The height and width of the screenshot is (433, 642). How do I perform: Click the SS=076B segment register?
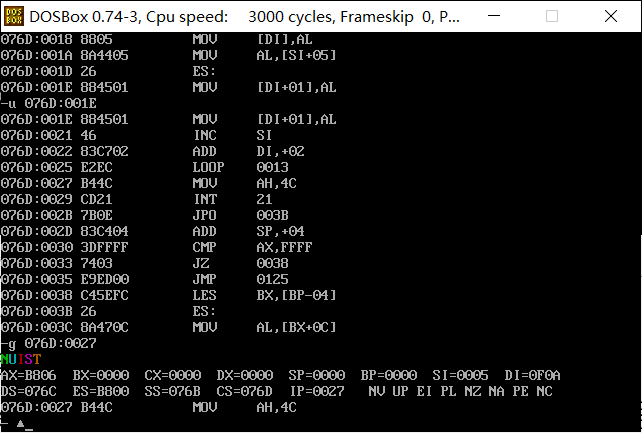click(172, 391)
